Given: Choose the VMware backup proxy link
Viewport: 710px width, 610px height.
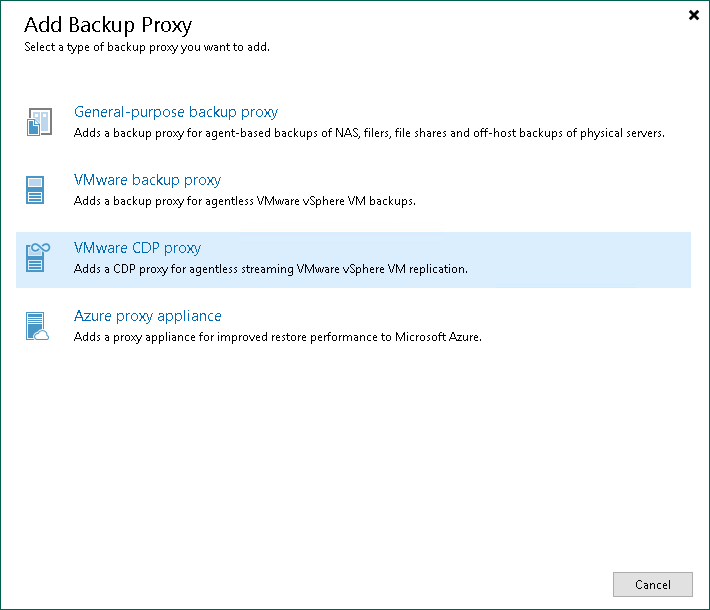Looking at the screenshot, I should coord(147,180).
